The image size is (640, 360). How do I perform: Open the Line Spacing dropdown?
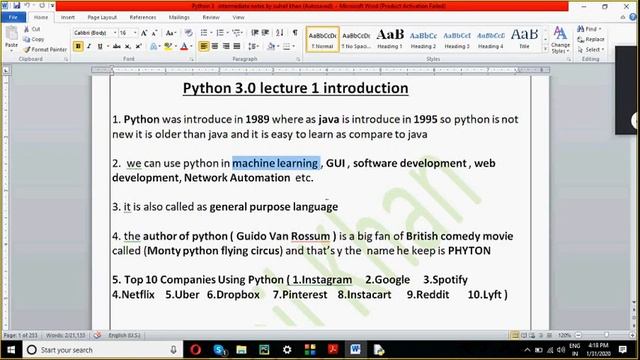[253, 46]
